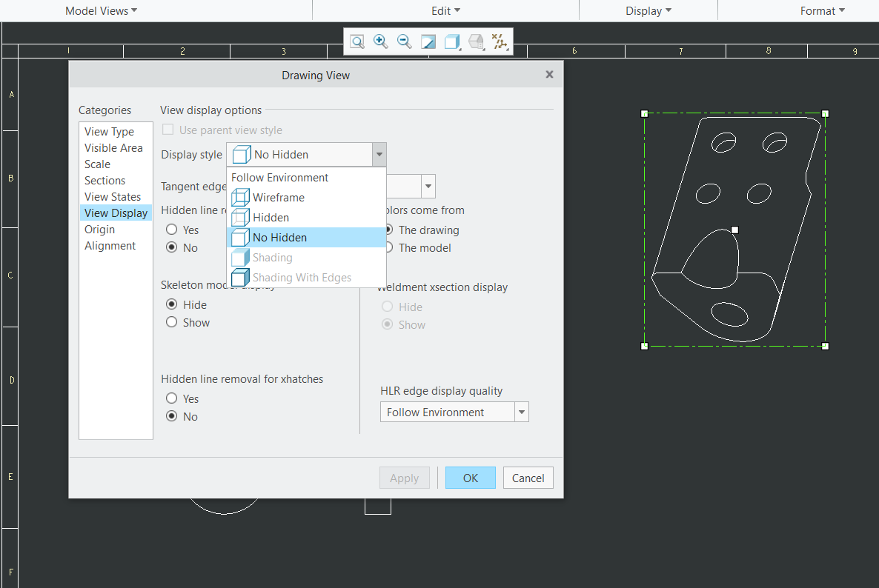Click the Repaint toolbar icon
Screen dimensions: 879x588
click(x=428, y=41)
